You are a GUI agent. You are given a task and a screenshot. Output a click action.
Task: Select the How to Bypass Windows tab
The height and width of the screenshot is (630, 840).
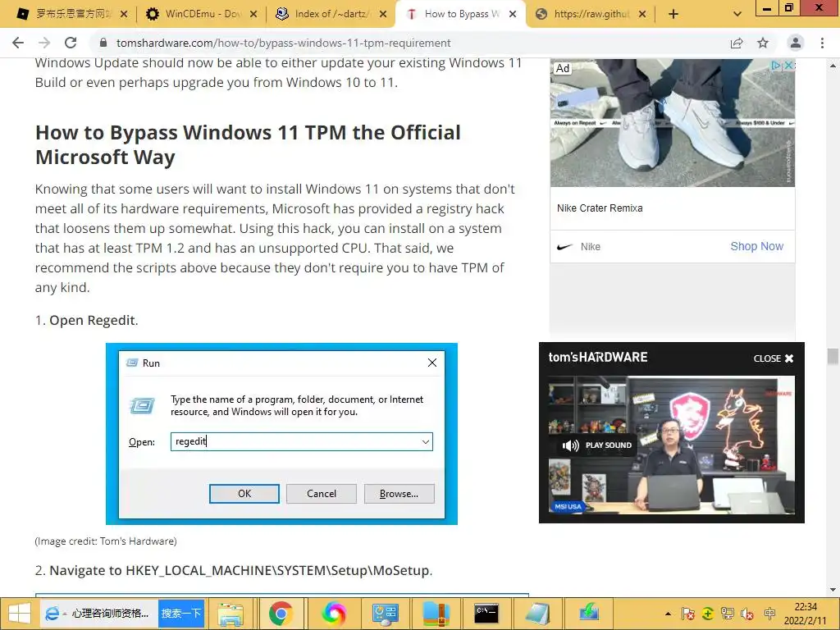point(454,14)
